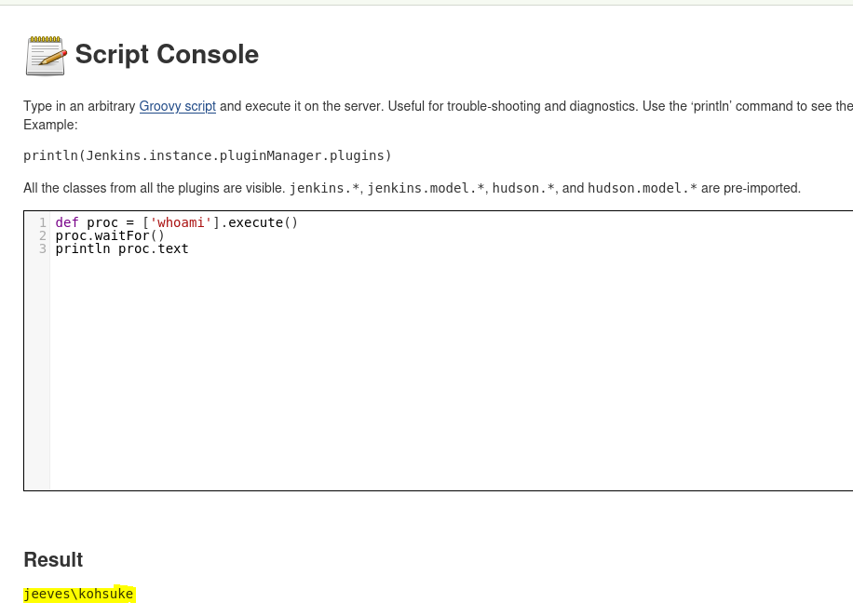Click the jenkins.model.* text
853x616 pixels.
tap(426, 188)
